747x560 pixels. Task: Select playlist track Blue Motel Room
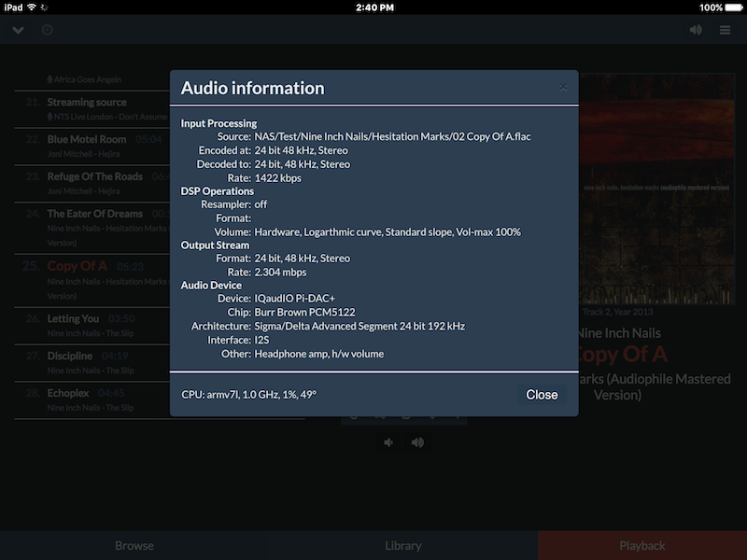pyautogui.click(x=92, y=147)
